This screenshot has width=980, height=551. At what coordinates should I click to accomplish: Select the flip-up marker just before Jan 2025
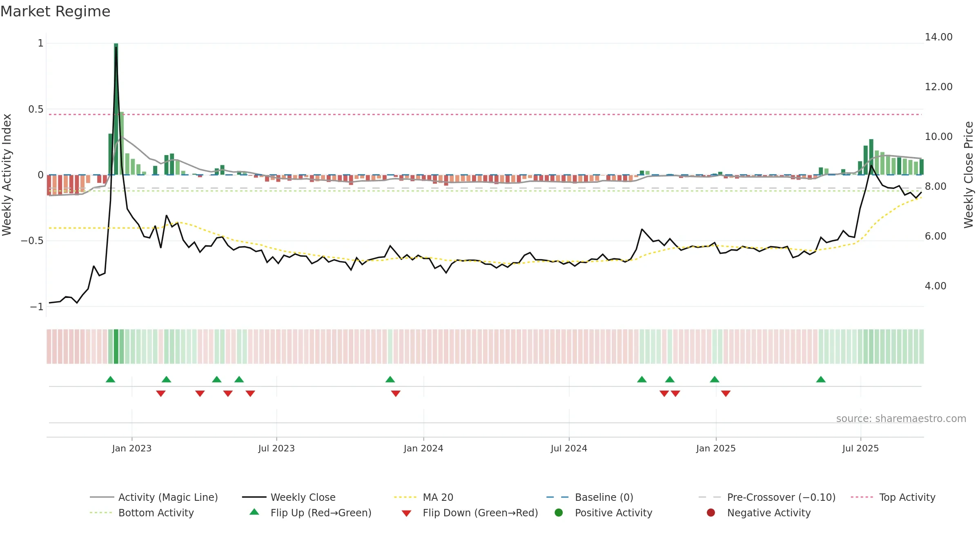(x=714, y=380)
